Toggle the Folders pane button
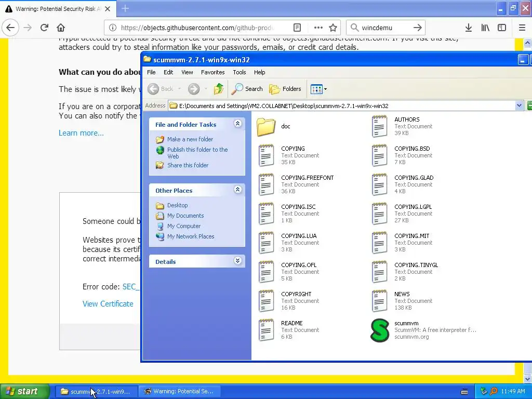This screenshot has height=399, width=532. point(285,89)
